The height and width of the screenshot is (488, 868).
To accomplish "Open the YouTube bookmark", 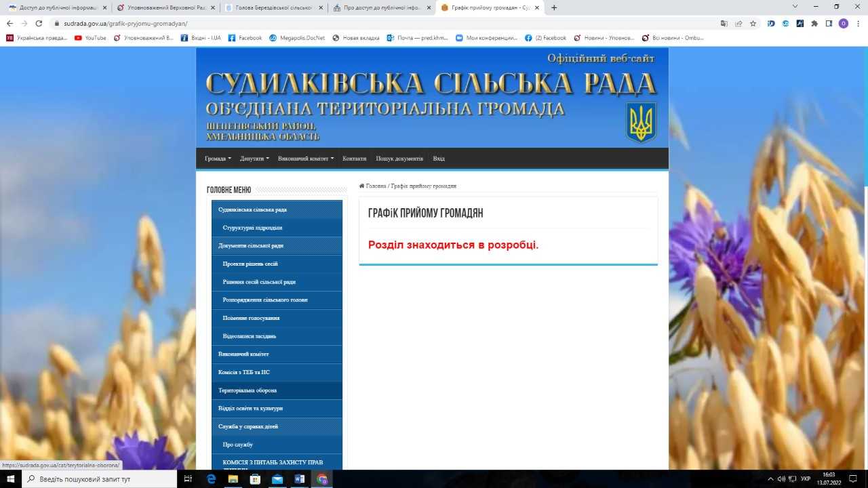I will (x=90, y=38).
